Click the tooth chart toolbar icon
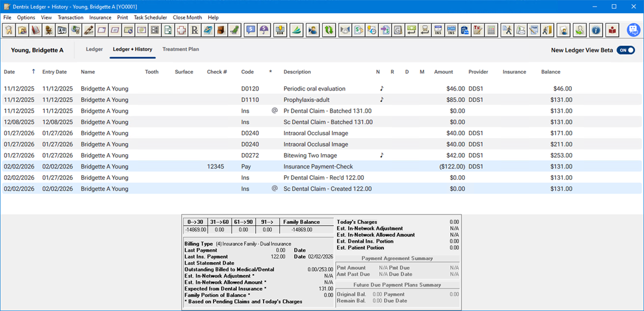Screen dimensions: 644x311 coord(9,30)
